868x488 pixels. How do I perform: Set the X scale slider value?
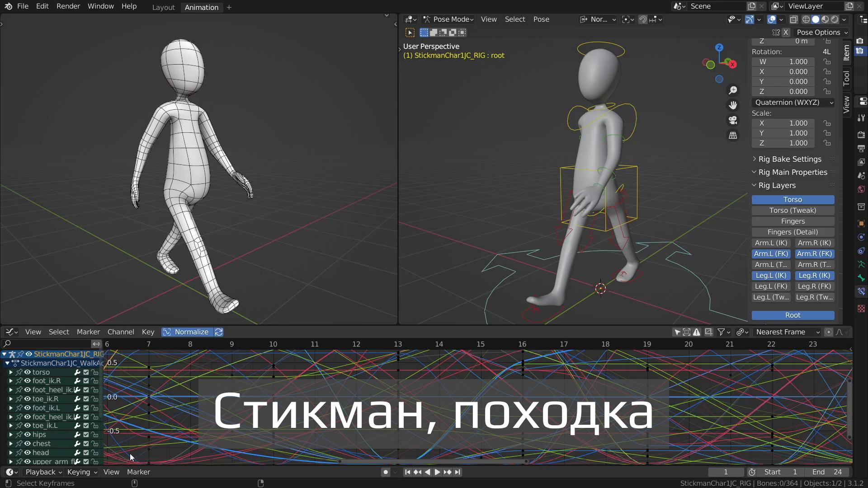783,123
